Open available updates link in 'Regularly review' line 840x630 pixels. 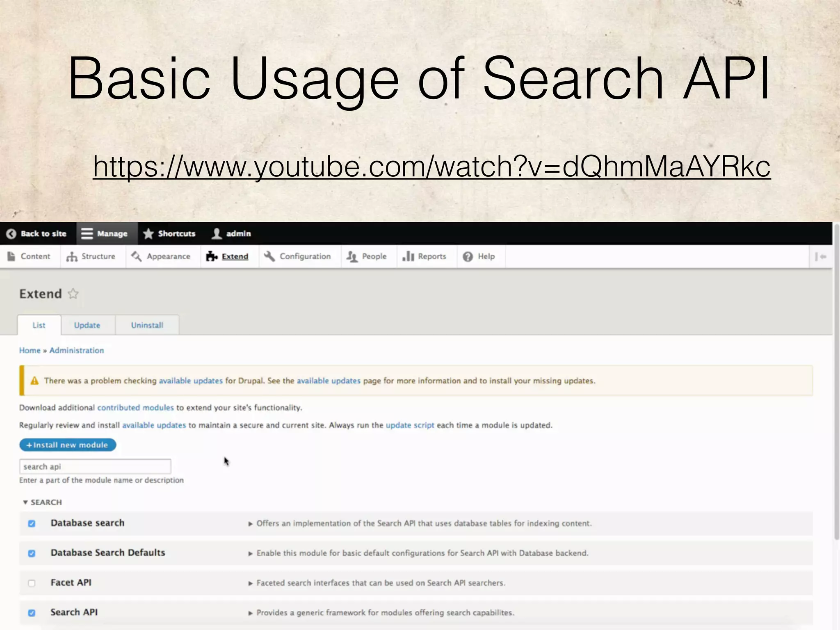[x=154, y=425]
